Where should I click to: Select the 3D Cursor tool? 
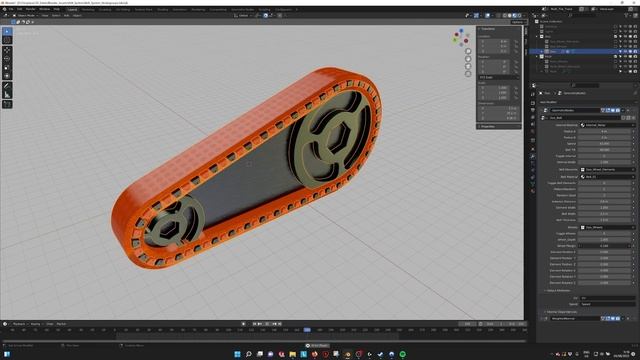7,40
